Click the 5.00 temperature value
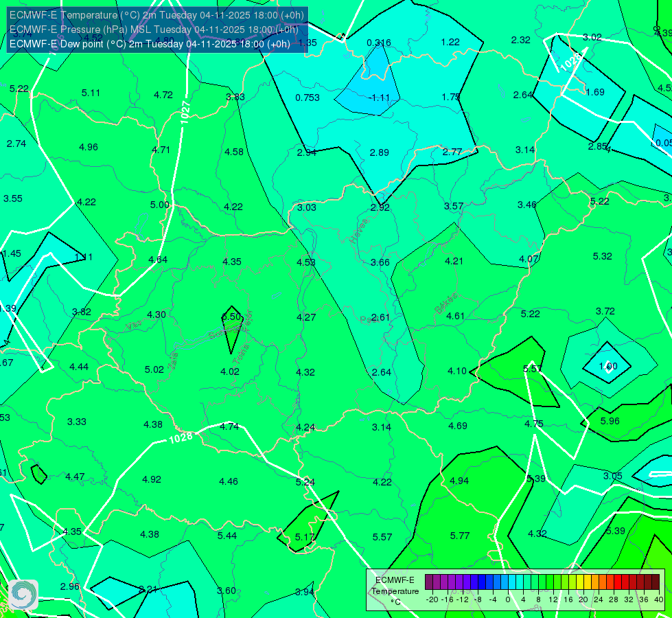The height and width of the screenshot is (618, 672). click(x=160, y=205)
